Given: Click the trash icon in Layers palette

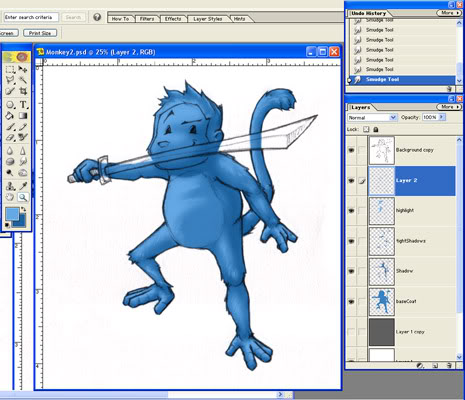Looking at the screenshot, I should coord(449,366).
